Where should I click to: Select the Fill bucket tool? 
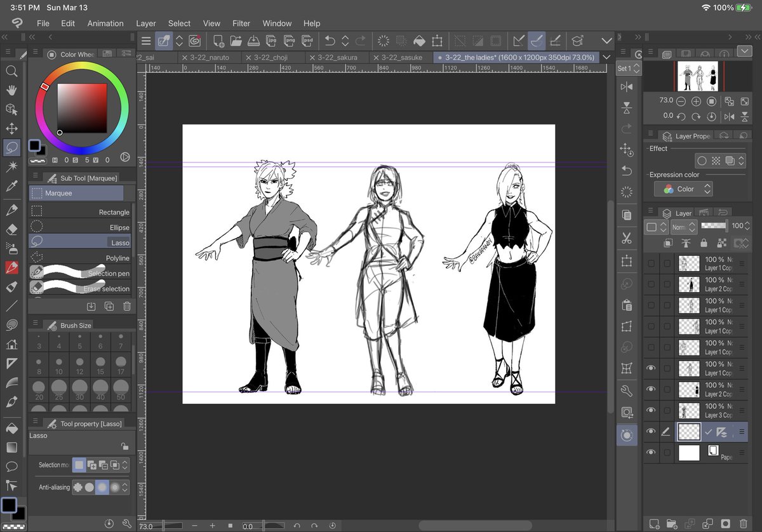[x=11, y=429]
